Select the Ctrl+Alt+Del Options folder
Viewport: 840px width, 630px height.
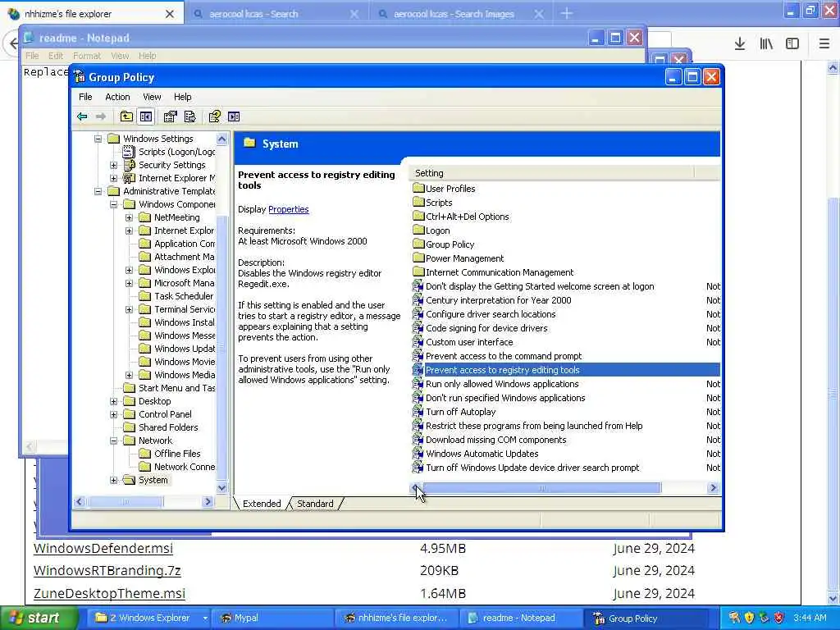point(461,217)
